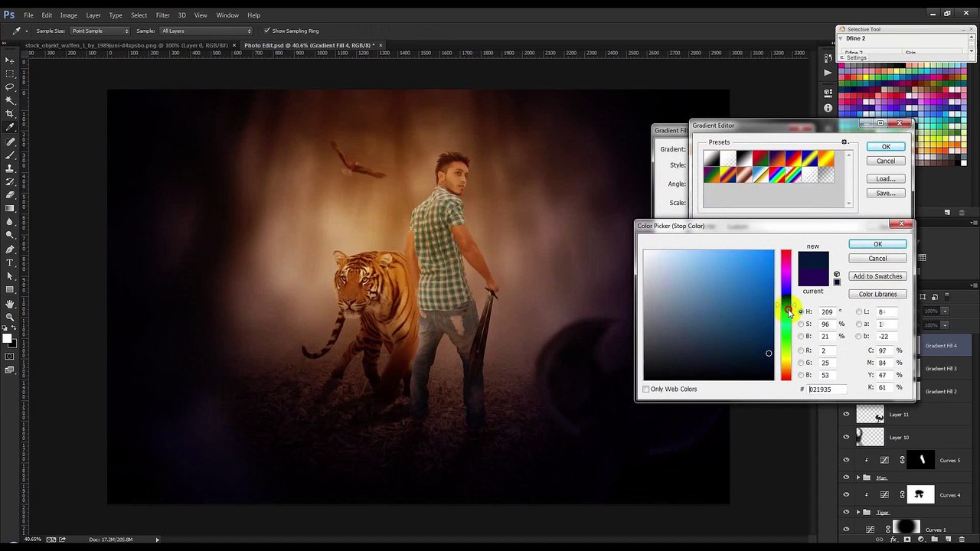The image size is (980, 551).
Task: Open the layer opacity 100% dropdown arrow
Action: coord(945,311)
